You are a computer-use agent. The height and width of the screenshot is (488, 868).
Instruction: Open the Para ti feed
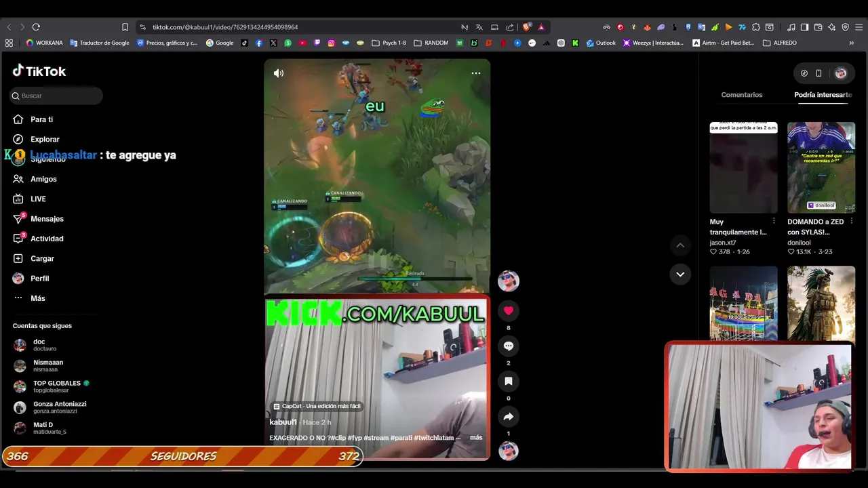pyautogui.click(x=33, y=119)
